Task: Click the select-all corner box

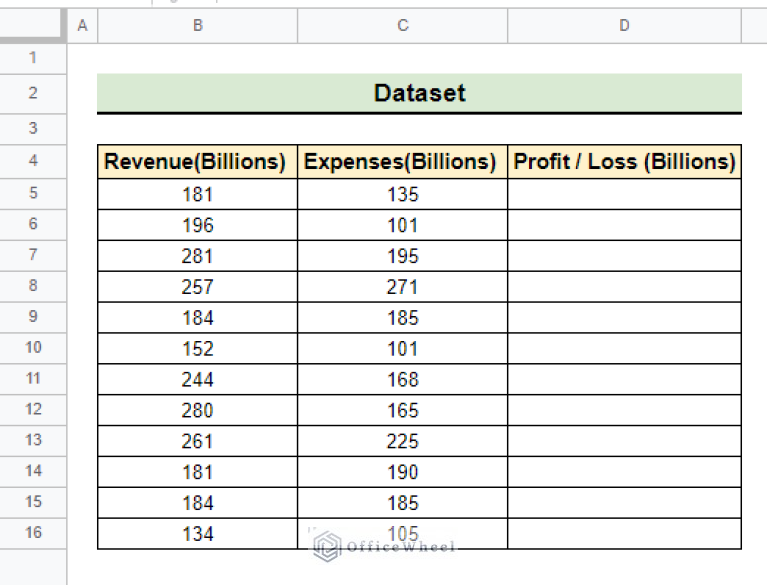Action: 33,26
